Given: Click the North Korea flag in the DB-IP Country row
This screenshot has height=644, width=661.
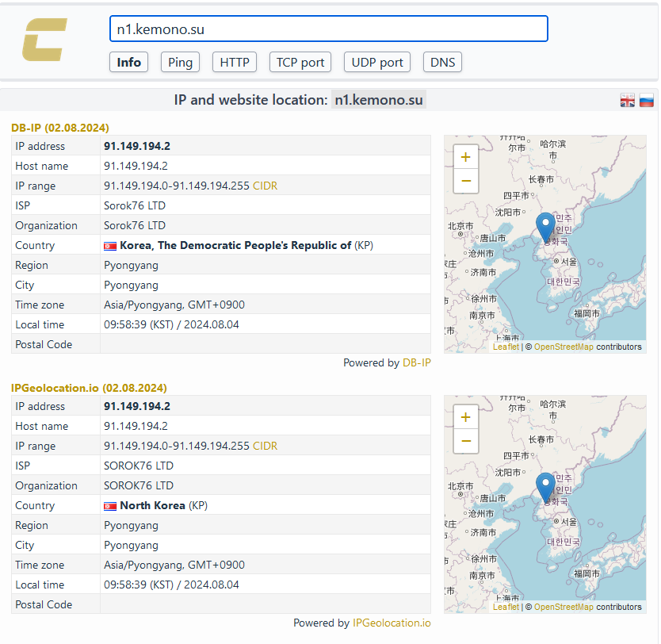Looking at the screenshot, I should [110, 246].
